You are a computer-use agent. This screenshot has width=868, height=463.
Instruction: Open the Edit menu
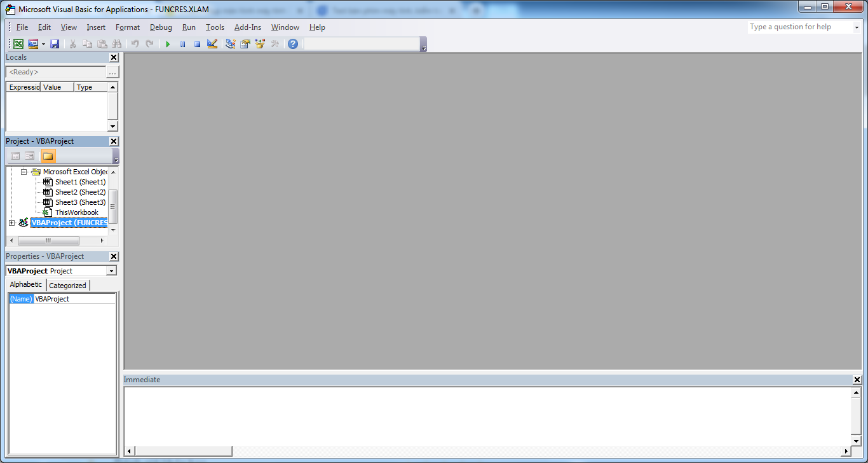click(x=44, y=27)
